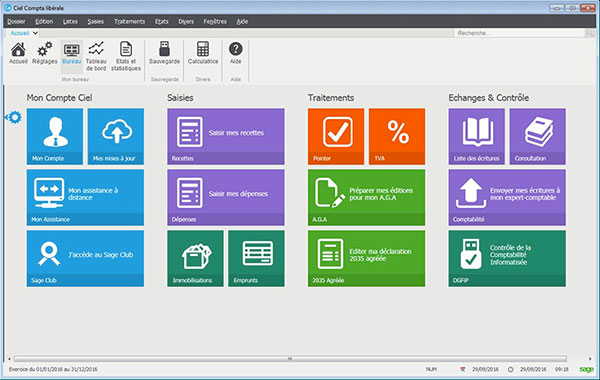Click the NUM status bar indicator
The image size is (600, 380).
(x=431, y=369)
